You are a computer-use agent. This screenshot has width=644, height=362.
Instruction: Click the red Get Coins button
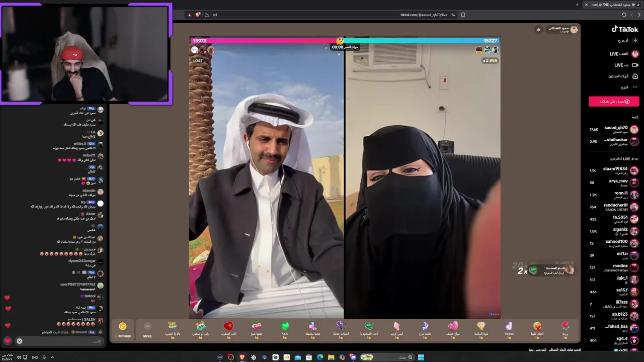(614, 101)
